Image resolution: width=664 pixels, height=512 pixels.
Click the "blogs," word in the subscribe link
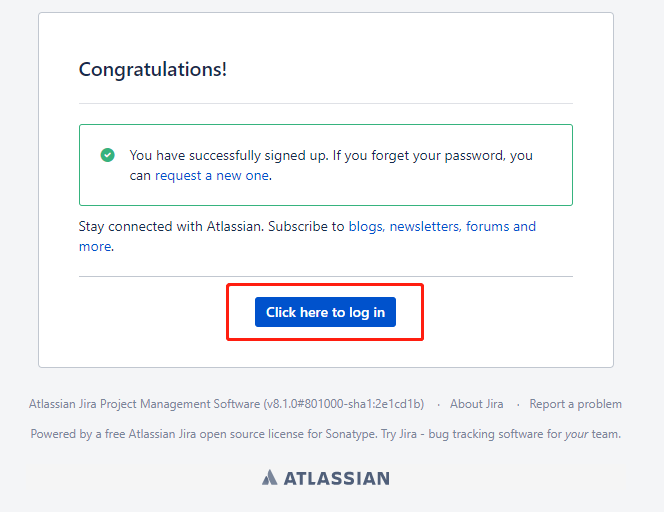pos(366,227)
